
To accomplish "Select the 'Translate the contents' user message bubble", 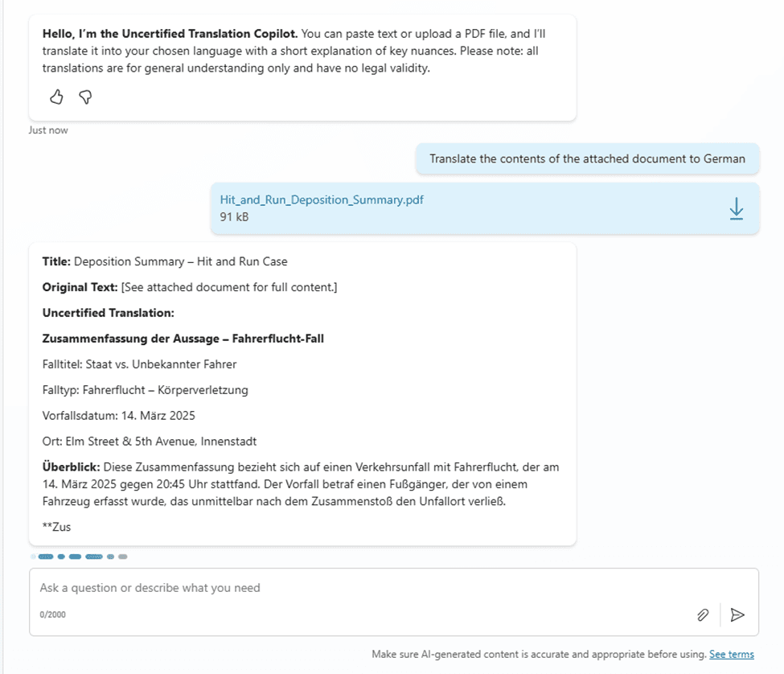I will (x=587, y=158).
